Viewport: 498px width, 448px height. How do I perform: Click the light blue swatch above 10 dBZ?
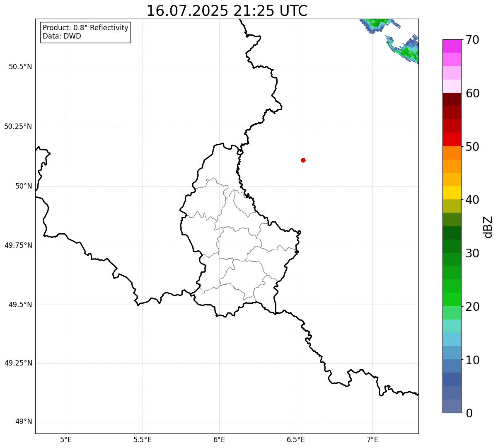pyautogui.click(x=452, y=353)
